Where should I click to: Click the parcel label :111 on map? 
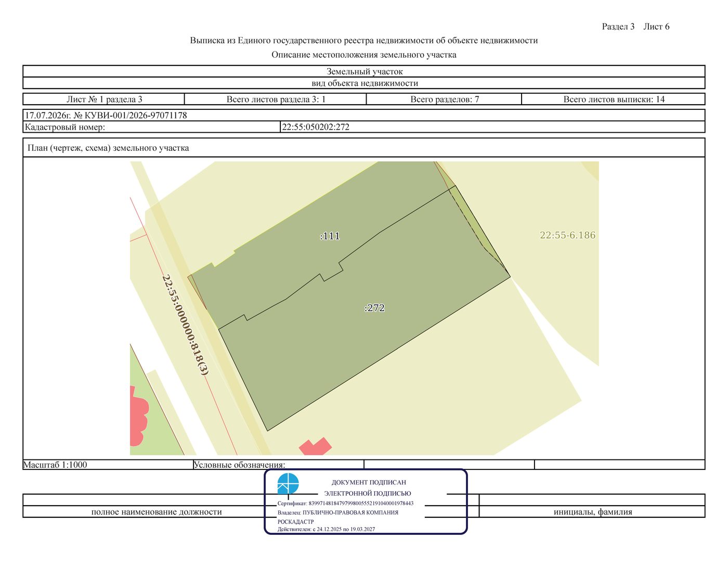[330, 236]
